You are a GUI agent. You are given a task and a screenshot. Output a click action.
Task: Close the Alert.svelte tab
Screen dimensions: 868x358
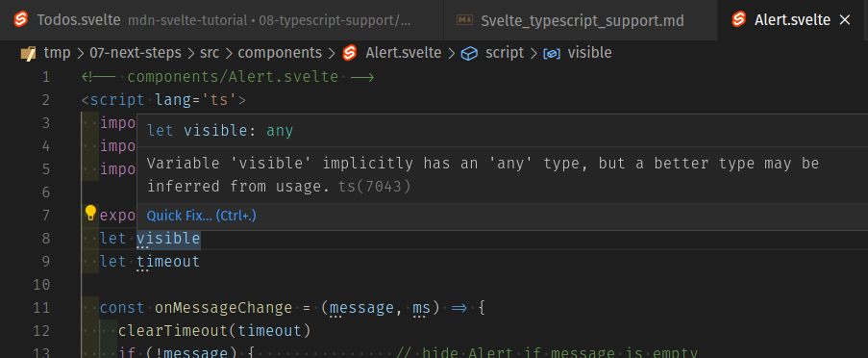pyautogui.click(x=845, y=20)
